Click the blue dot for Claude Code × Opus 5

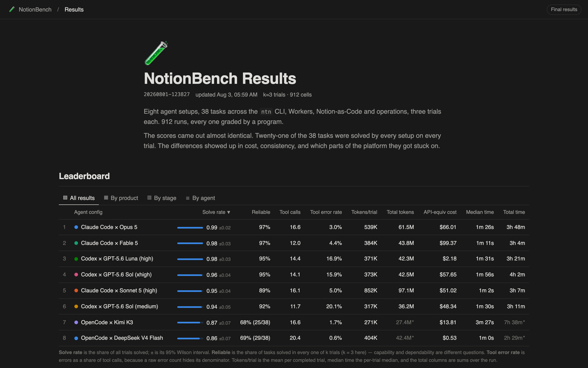(76, 227)
